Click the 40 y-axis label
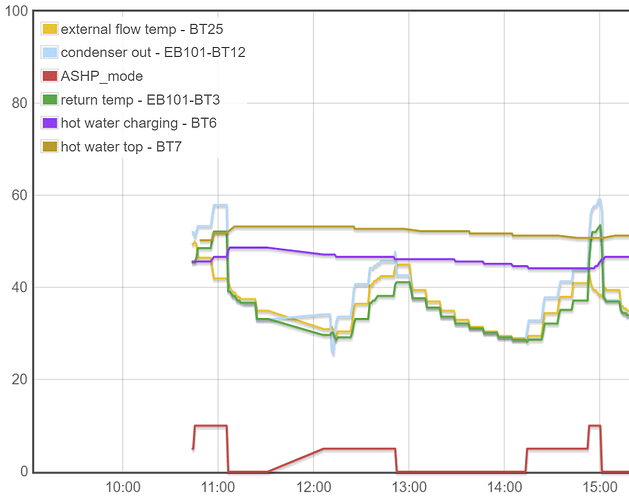 [x=20, y=287]
